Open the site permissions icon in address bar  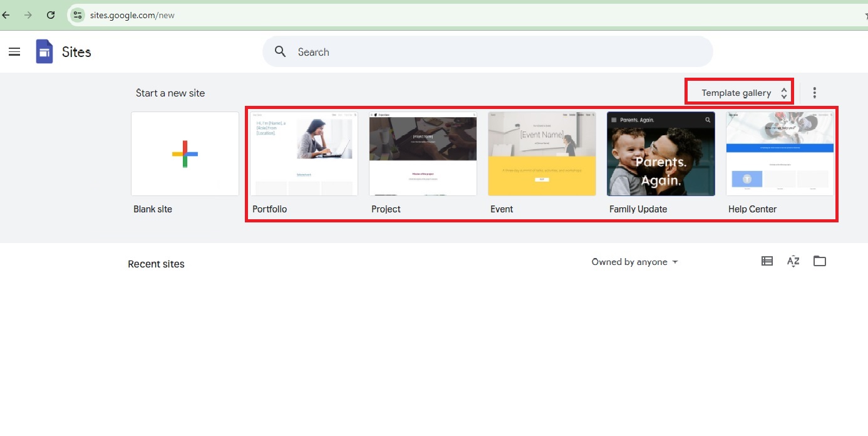pyautogui.click(x=77, y=15)
